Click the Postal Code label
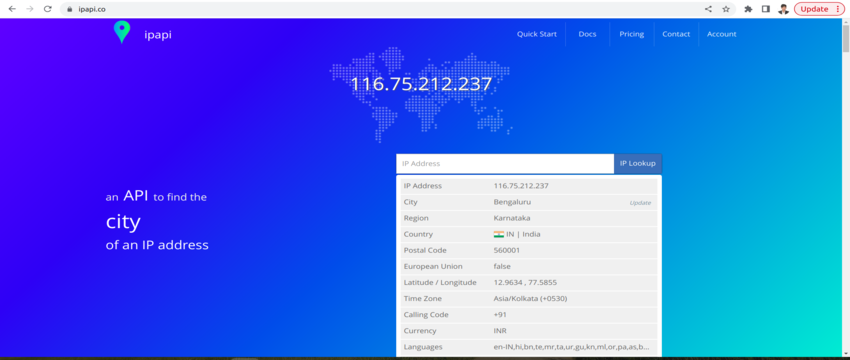Screen dimensions: 850x360 pyautogui.click(x=425, y=250)
